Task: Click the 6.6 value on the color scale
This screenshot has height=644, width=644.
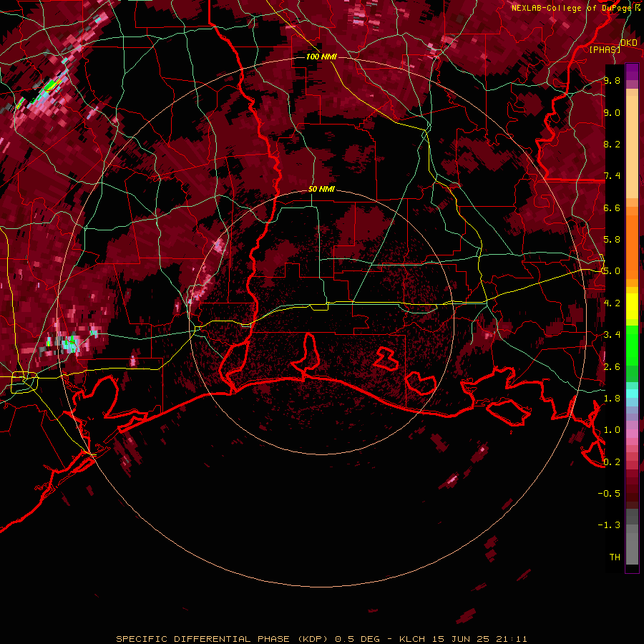Action: [x=612, y=208]
